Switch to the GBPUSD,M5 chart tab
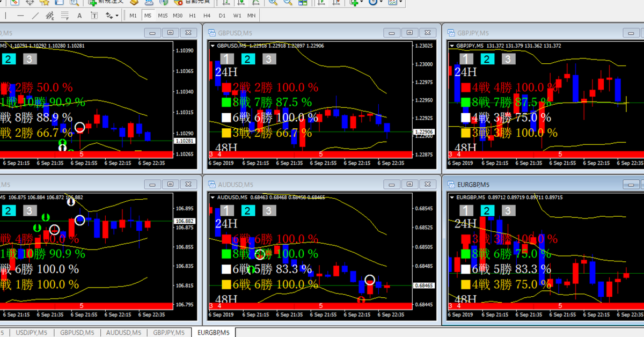 [x=77, y=333]
